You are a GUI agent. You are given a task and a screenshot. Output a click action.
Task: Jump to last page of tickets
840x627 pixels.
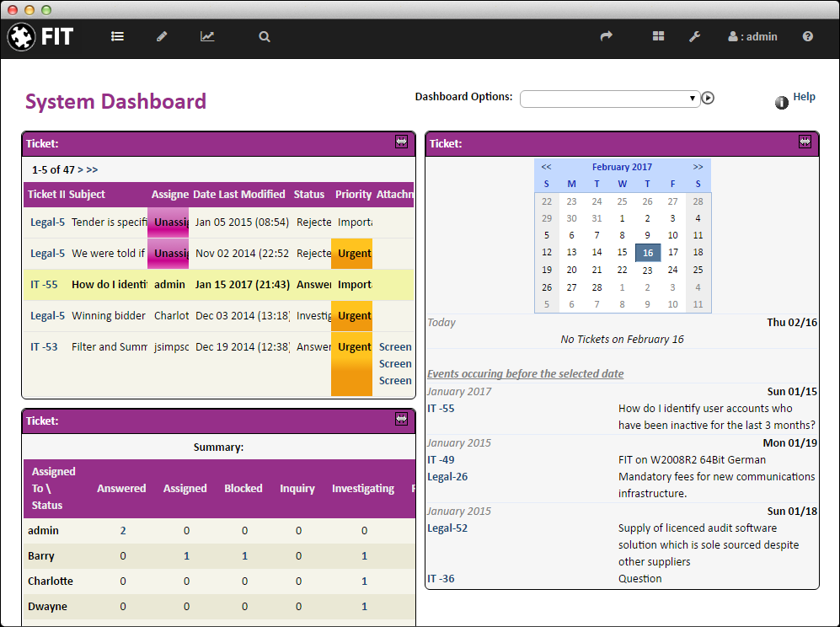point(92,170)
